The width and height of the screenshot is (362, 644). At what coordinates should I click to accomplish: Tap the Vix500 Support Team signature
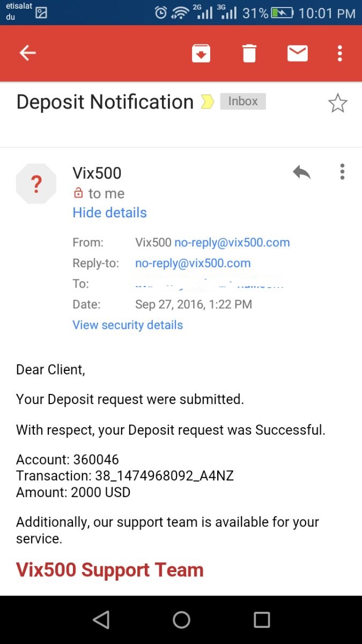[x=110, y=569]
